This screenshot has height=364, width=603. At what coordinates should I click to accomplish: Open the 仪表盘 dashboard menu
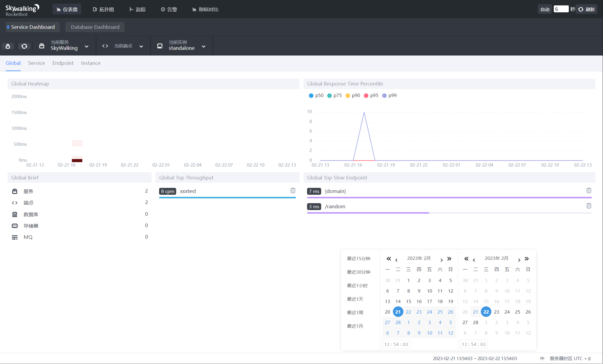[67, 9]
